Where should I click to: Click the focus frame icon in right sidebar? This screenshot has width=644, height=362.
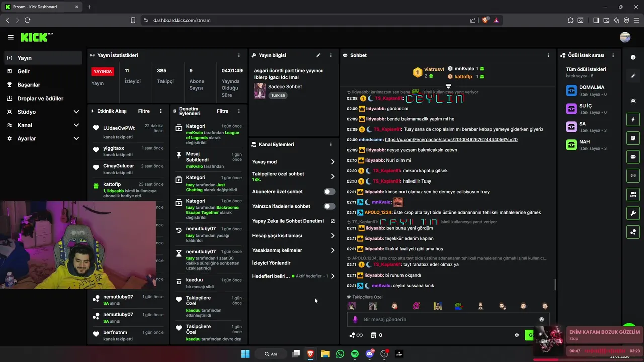(x=633, y=101)
